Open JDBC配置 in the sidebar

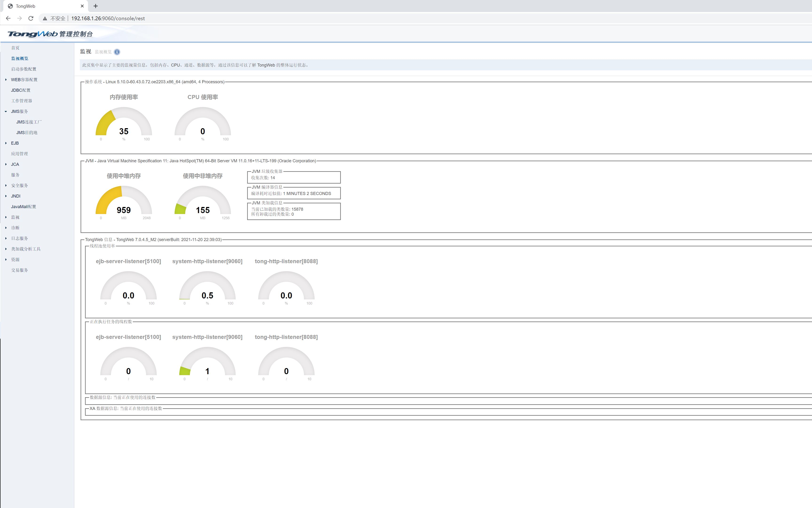click(x=21, y=90)
